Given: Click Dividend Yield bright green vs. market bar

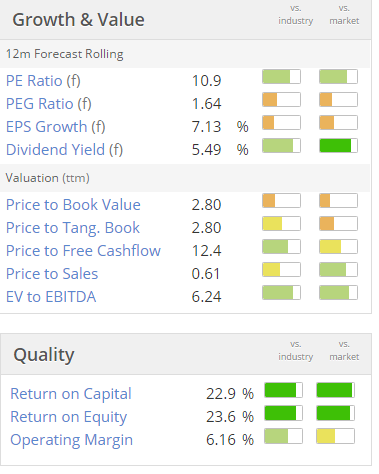Looking at the screenshot, I should click(x=338, y=146).
